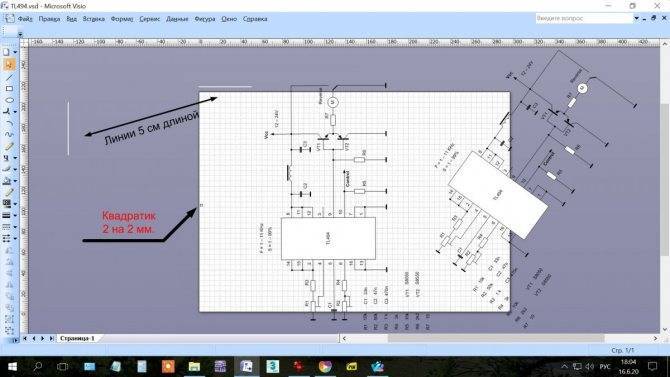Open the Фигура menu
The width and height of the screenshot is (670, 377).
click(205, 19)
